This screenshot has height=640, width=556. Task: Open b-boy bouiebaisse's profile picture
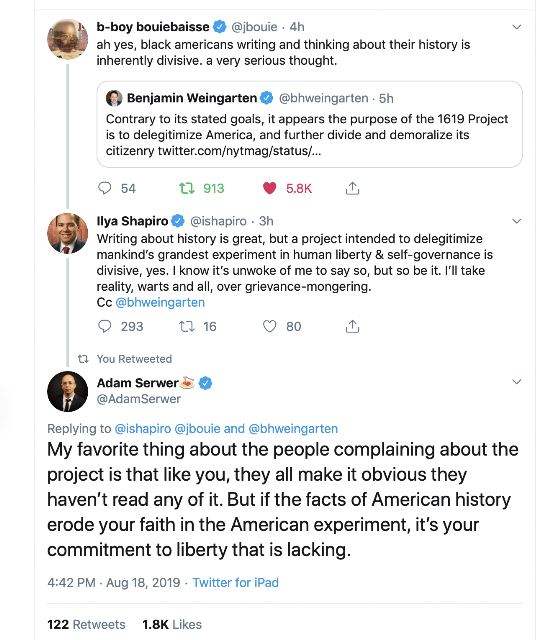pyautogui.click(x=68, y=39)
